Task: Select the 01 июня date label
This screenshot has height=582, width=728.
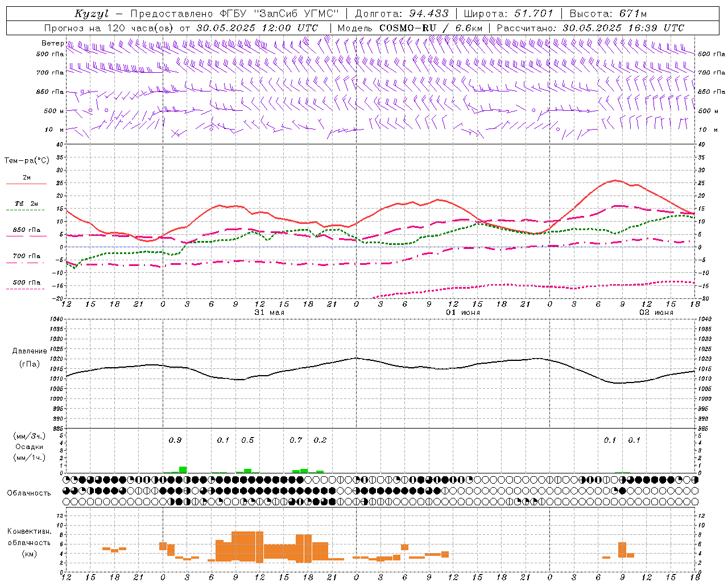Action: click(462, 313)
